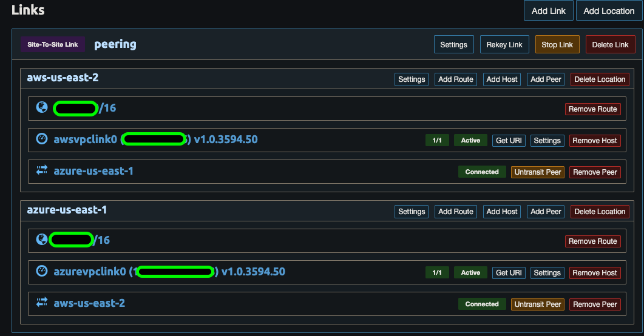644x336 pixels.
Task: Rekey the peering link
Action: click(x=504, y=45)
